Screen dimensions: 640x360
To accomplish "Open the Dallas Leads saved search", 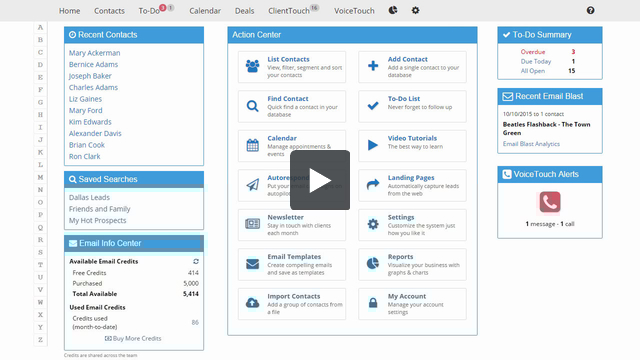I will coord(89,198).
